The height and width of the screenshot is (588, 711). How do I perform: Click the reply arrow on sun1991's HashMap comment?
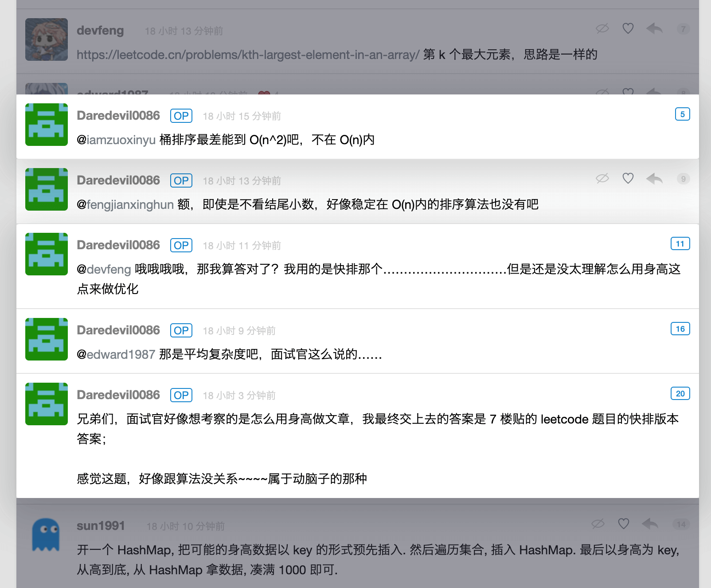pos(650,524)
